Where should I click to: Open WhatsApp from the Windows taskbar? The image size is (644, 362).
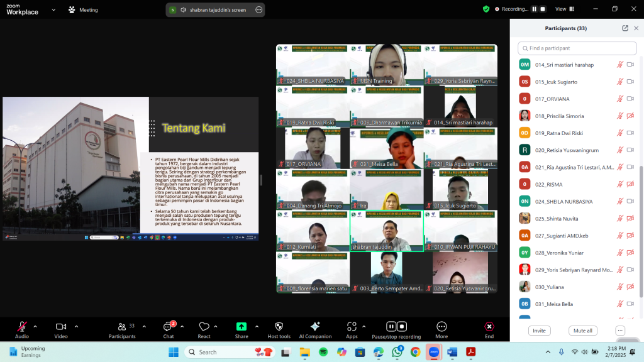coord(397,352)
